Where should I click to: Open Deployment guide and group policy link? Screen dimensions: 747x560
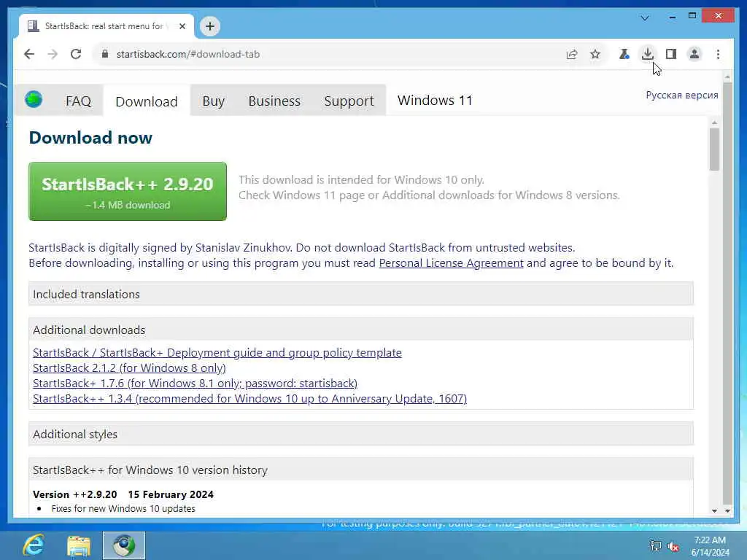(x=217, y=352)
